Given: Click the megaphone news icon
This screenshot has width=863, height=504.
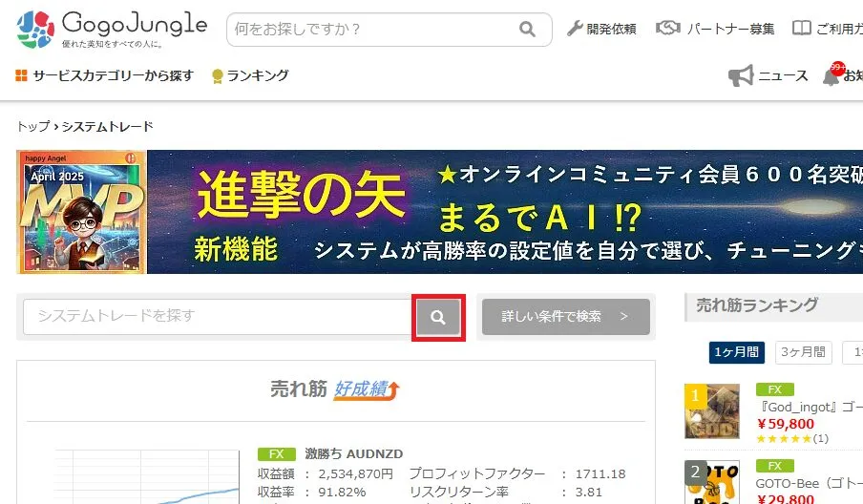Looking at the screenshot, I should point(741,76).
